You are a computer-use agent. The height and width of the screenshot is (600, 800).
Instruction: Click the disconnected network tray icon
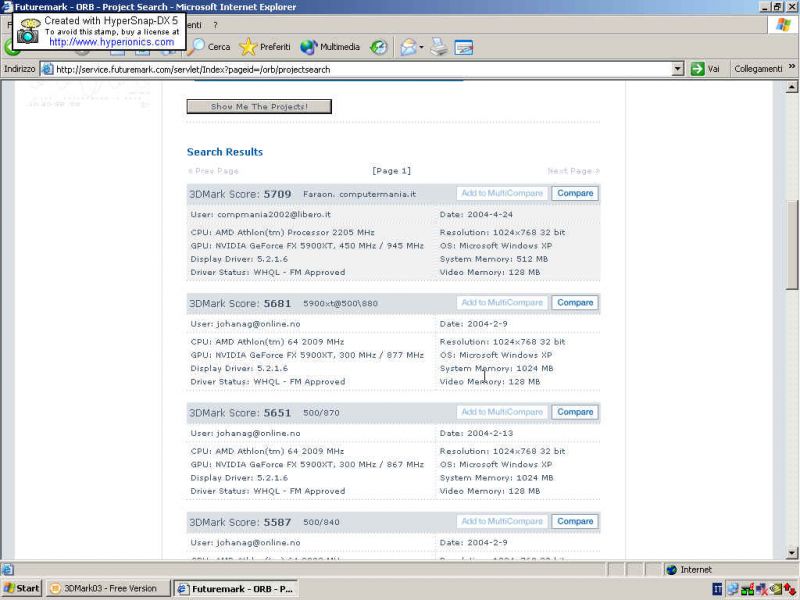coord(762,589)
